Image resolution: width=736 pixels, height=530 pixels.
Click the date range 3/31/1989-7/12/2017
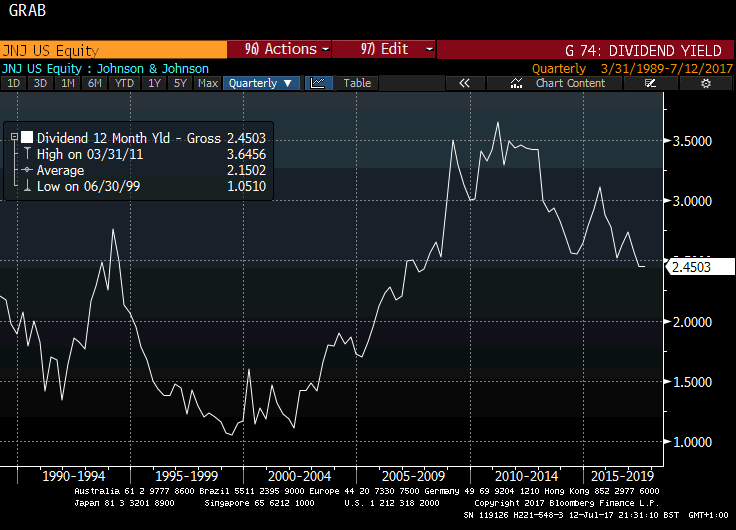coord(667,69)
